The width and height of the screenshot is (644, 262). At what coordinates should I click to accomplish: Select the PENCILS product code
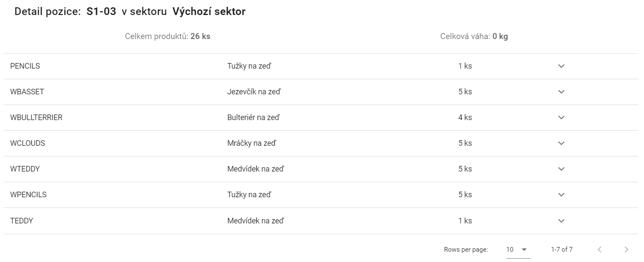[25, 66]
